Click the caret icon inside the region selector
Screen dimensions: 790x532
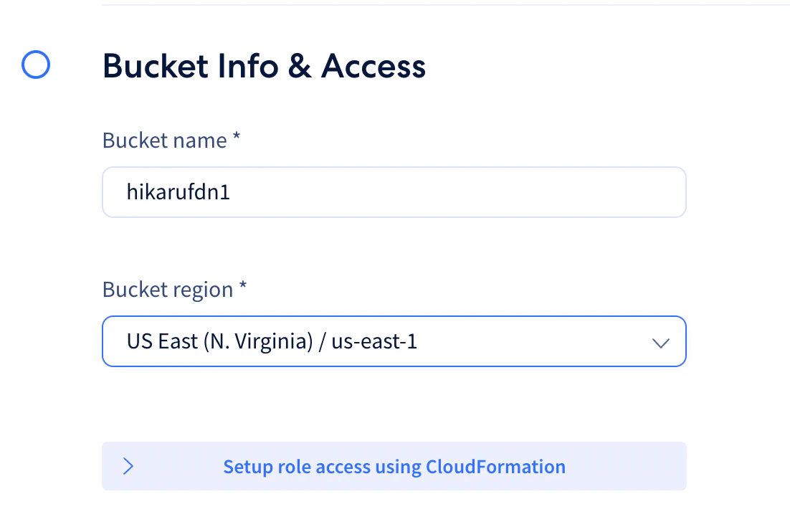(x=660, y=342)
